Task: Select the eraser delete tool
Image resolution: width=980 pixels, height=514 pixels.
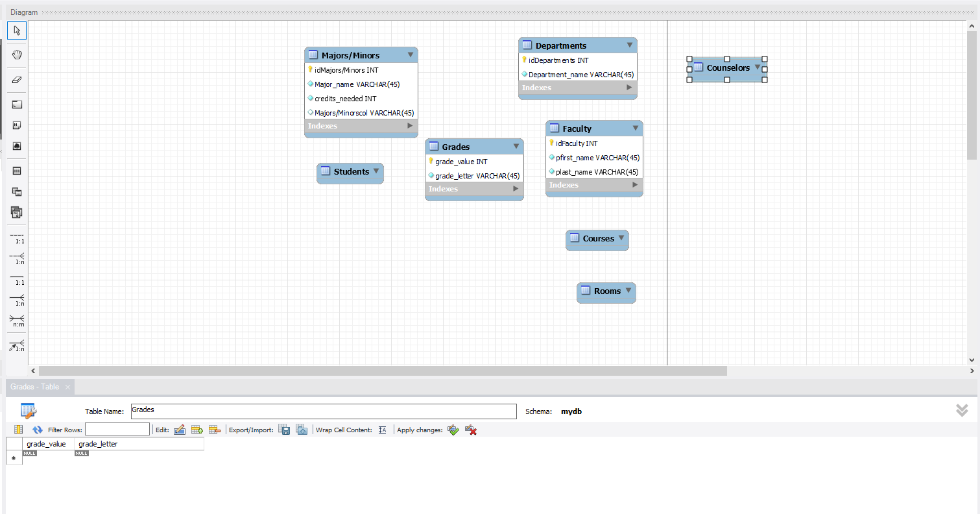Action: (x=16, y=80)
